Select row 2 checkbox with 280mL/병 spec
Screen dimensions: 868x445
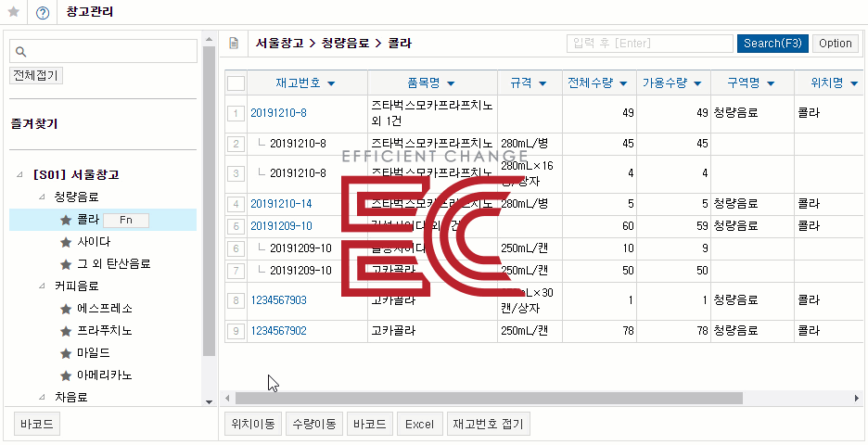(236, 144)
